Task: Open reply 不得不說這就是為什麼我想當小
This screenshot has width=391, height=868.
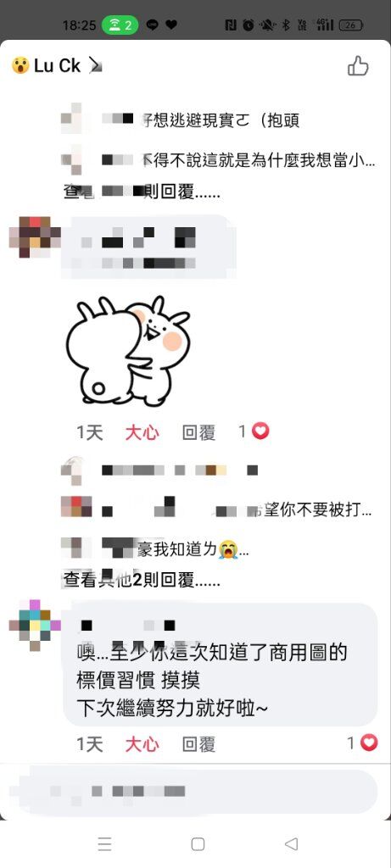Action: (x=218, y=160)
